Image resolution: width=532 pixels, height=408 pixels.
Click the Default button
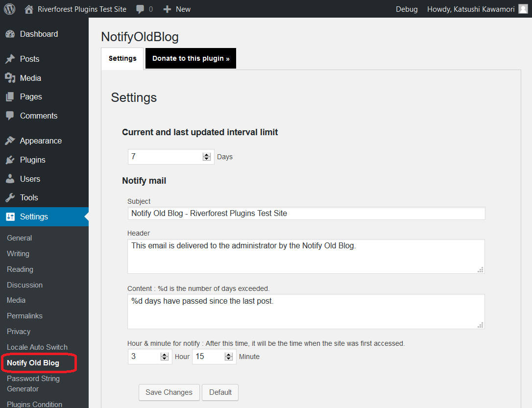(x=220, y=392)
